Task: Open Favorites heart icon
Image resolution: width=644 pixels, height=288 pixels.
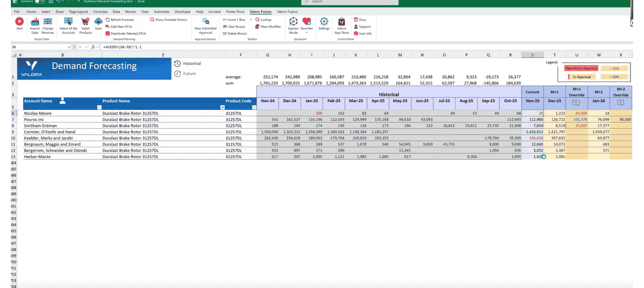Action: (x=306, y=22)
